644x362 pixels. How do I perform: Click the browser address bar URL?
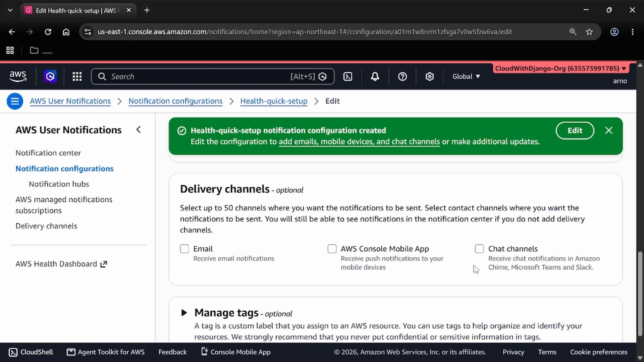305,32
